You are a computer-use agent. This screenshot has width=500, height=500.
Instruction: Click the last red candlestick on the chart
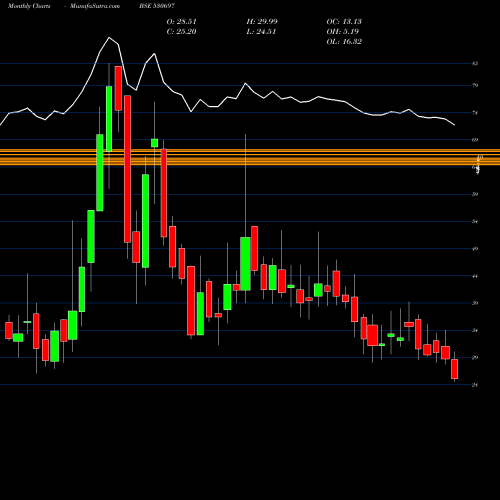(x=454, y=369)
